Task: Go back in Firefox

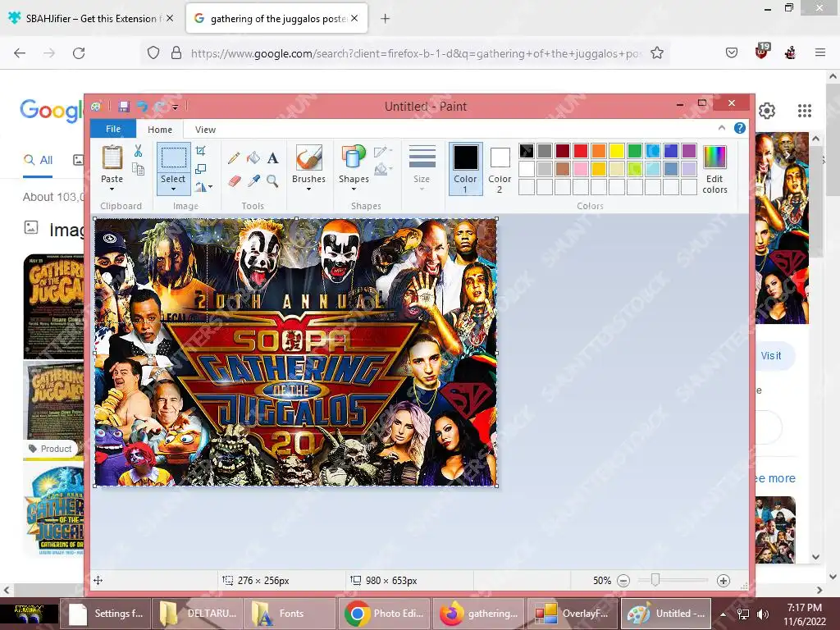Action: click(20, 53)
